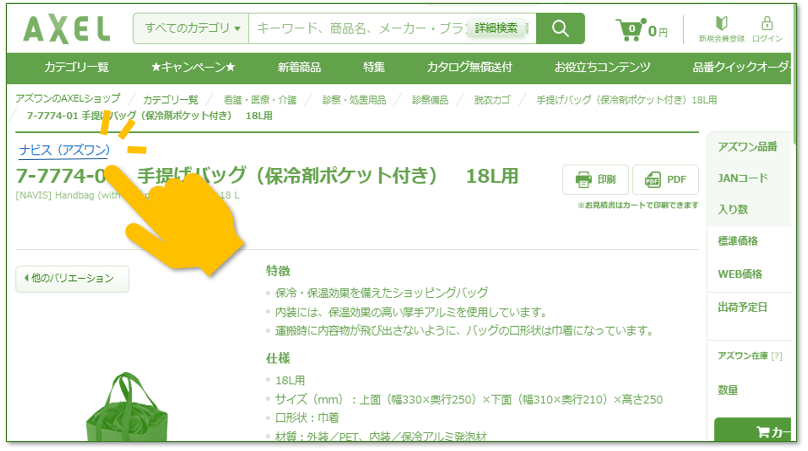Click the アズワンのAXELショップ breadcrumb
This screenshot has width=808, height=451.
point(68,98)
